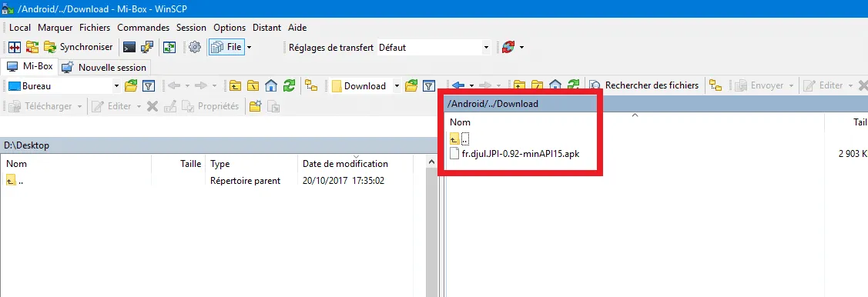868x297 pixels.
Task: Switch to the Mi-Box session tab
Action: [x=30, y=67]
